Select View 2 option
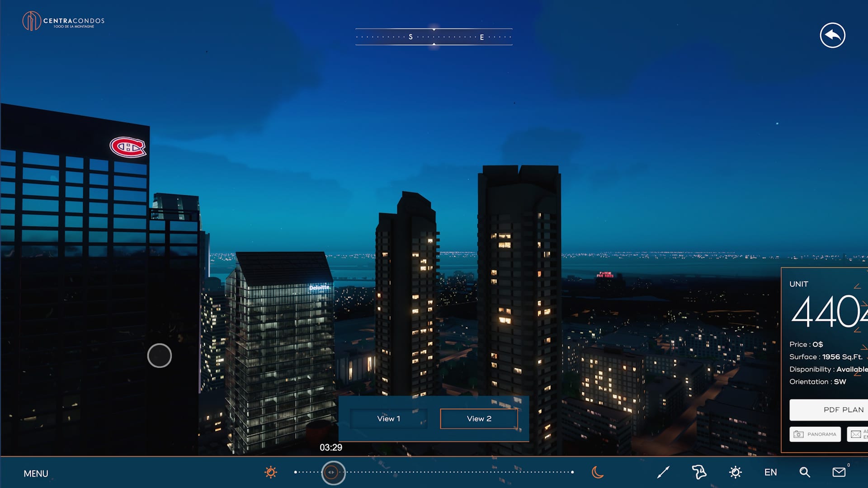868x488 pixels. [479, 419]
